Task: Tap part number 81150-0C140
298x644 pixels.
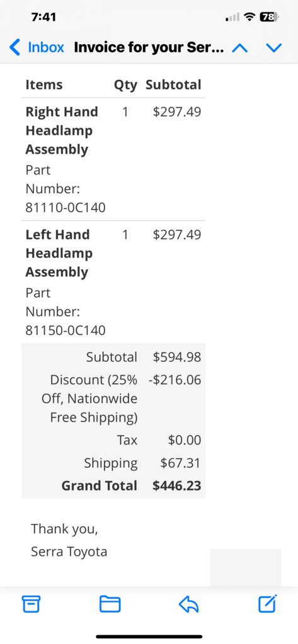Action: [66, 330]
